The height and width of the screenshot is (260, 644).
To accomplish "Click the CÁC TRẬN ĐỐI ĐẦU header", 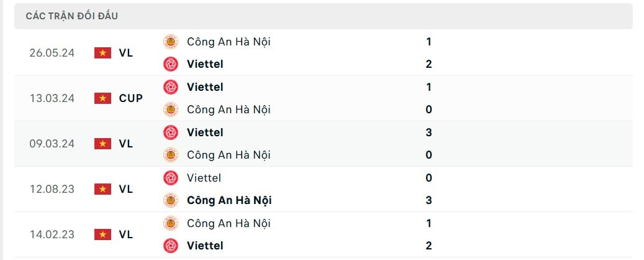I will click(x=72, y=16).
